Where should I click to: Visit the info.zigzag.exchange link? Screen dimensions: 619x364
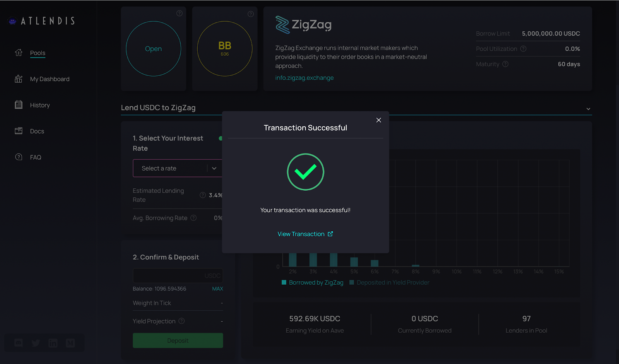[304, 78]
